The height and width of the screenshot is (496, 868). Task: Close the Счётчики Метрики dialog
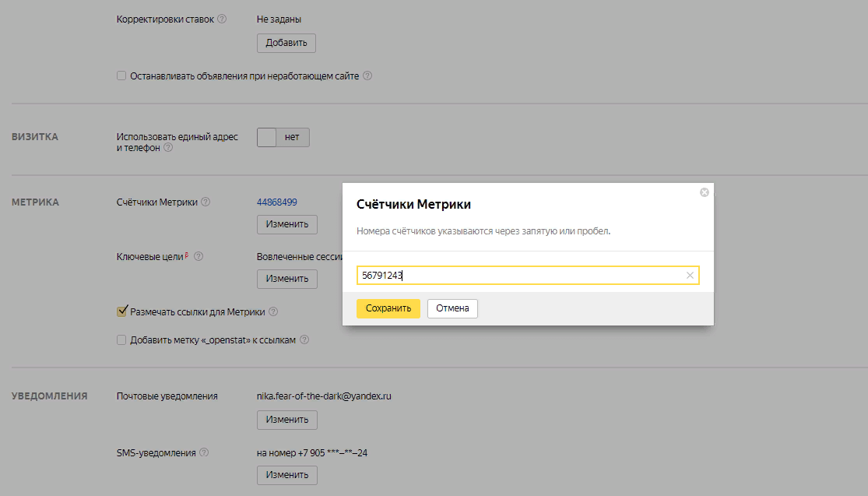coord(704,192)
